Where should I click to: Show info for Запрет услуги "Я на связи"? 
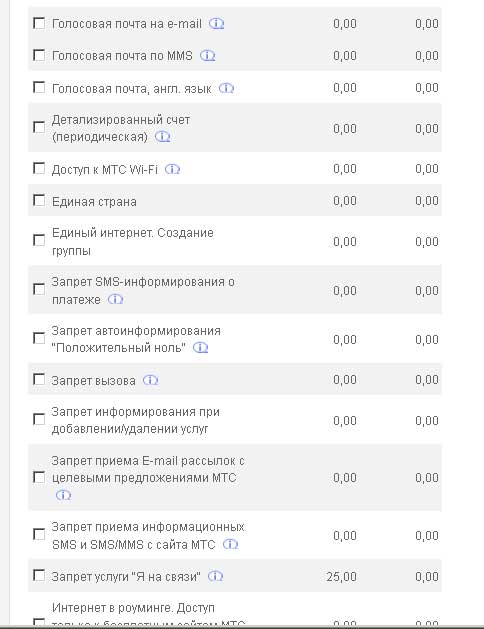point(216,576)
